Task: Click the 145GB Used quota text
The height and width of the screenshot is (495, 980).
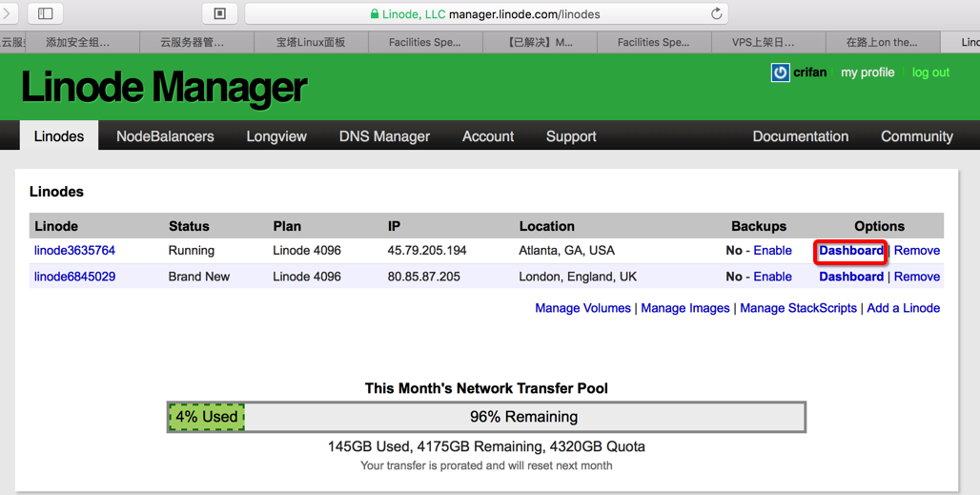Action: coord(486,446)
